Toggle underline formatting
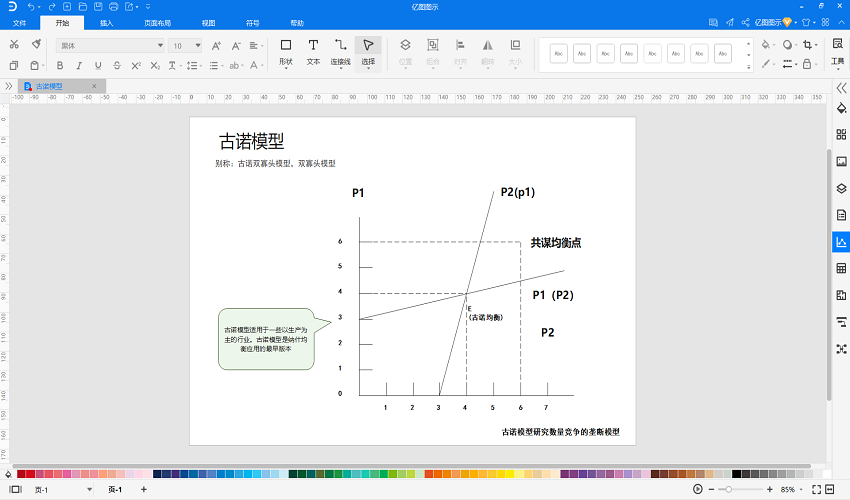The width and height of the screenshot is (850, 500). tap(98, 66)
